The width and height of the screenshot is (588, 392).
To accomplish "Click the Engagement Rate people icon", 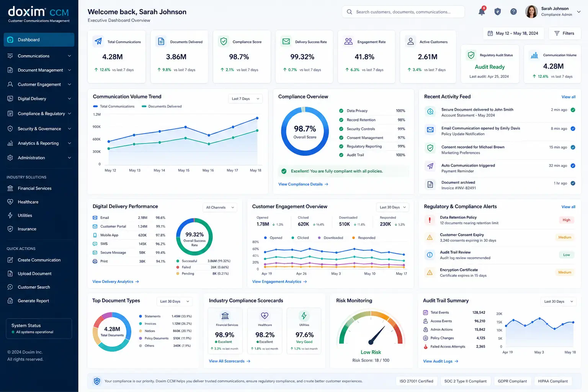I will [x=348, y=41].
